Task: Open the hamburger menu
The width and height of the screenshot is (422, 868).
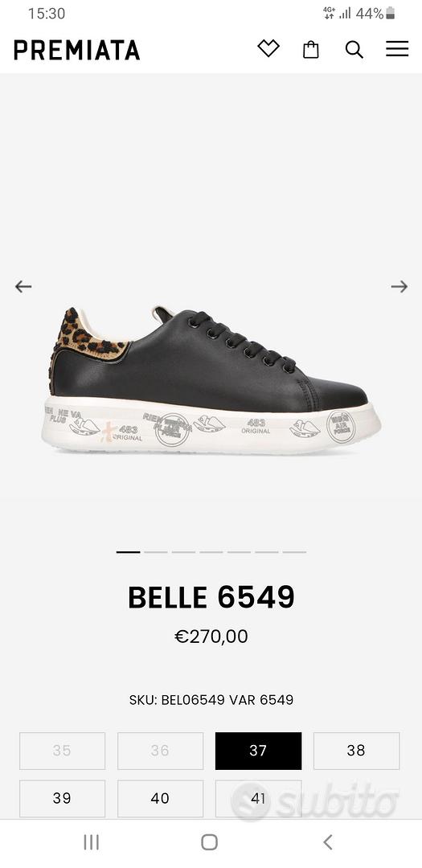Action: [397, 49]
